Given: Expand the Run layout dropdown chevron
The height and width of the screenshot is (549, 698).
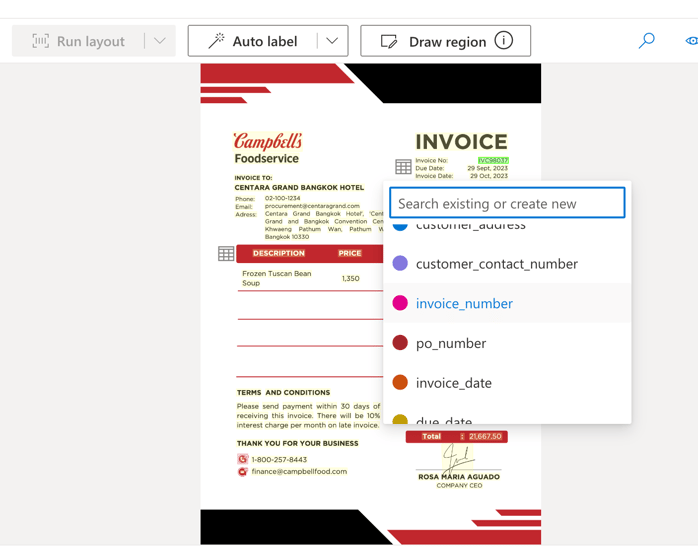Looking at the screenshot, I should tap(159, 41).
